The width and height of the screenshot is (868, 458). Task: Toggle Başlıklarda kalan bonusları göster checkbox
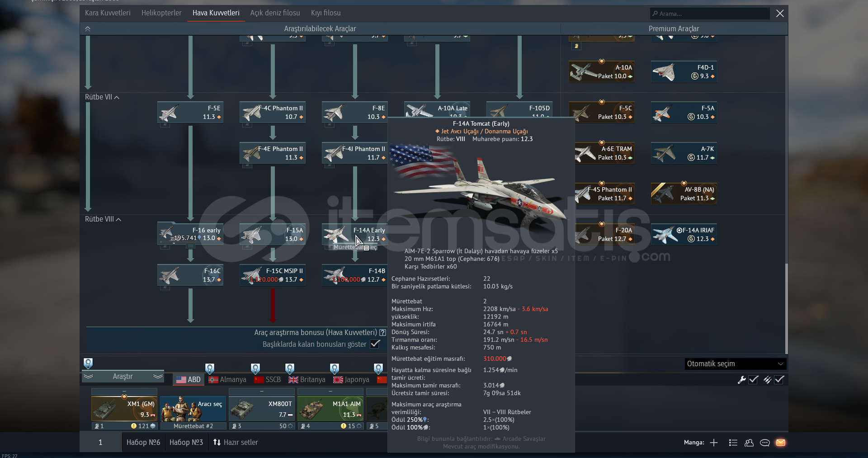coord(375,344)
